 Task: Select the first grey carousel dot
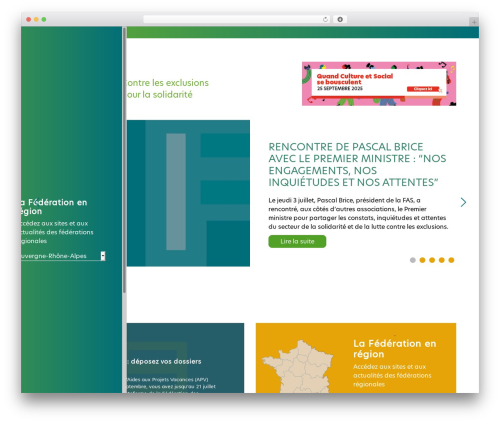click(413, 260)
